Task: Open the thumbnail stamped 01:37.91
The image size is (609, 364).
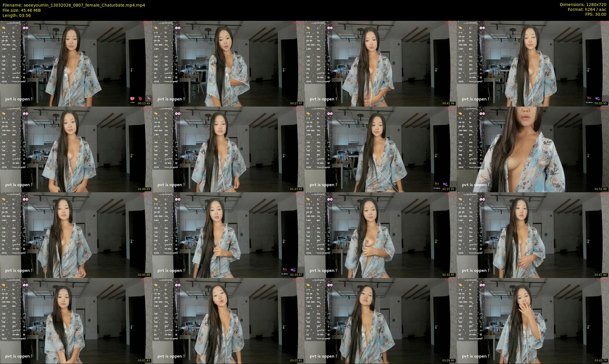Action: tap(380, 149)
